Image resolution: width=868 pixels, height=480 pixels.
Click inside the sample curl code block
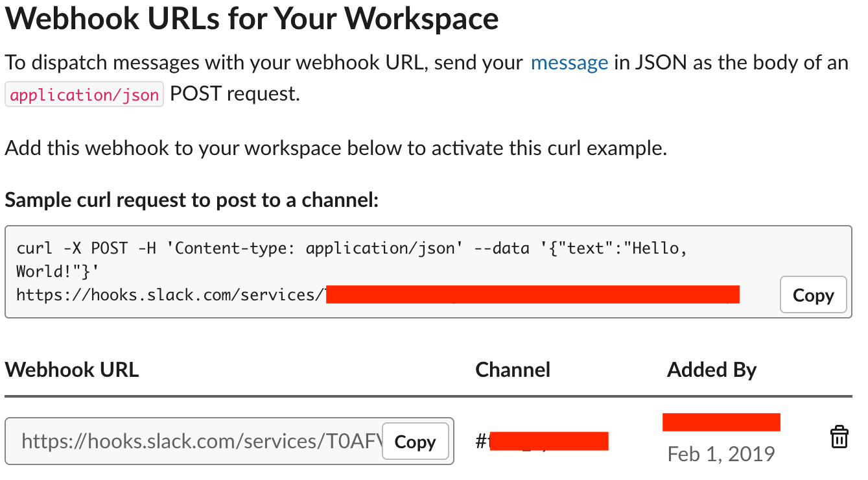click(428, 272)
